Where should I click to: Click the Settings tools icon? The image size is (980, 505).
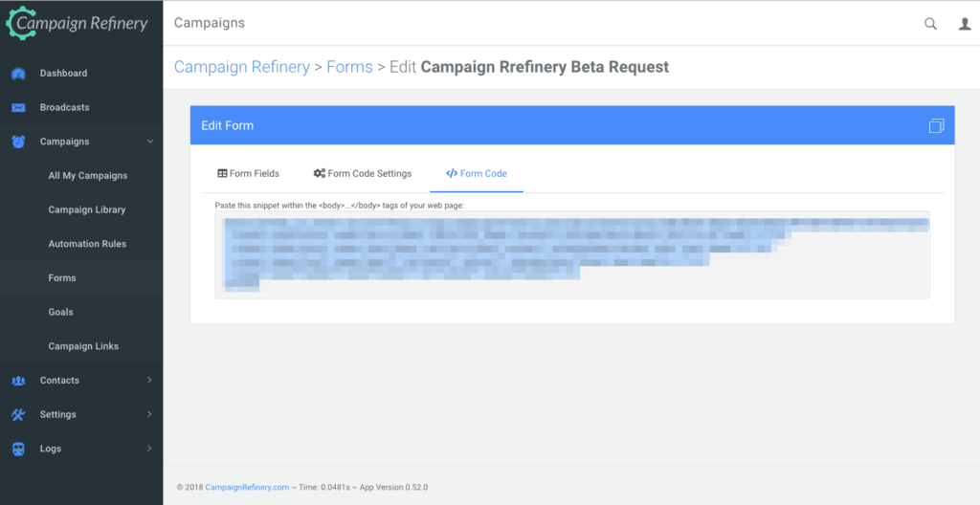(18, 414)
